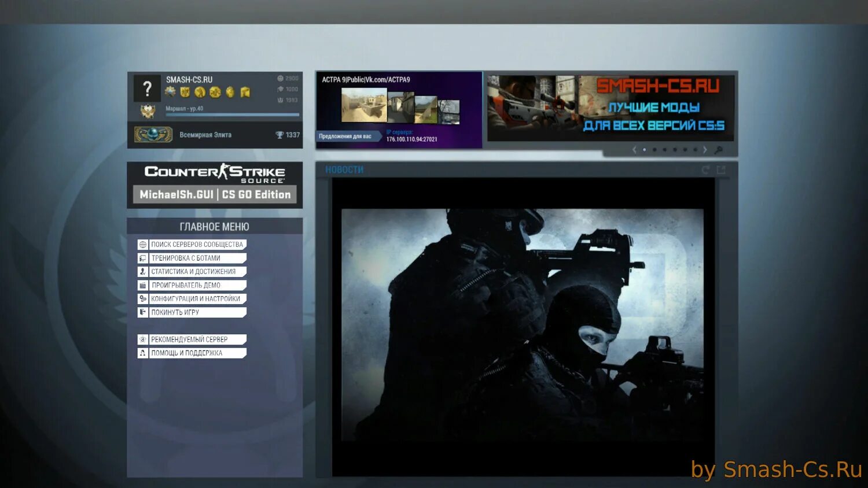Viewport: 868px width, 488px height.
Task: Click the Global Elite skill group badge
Action: click(153, 135)
